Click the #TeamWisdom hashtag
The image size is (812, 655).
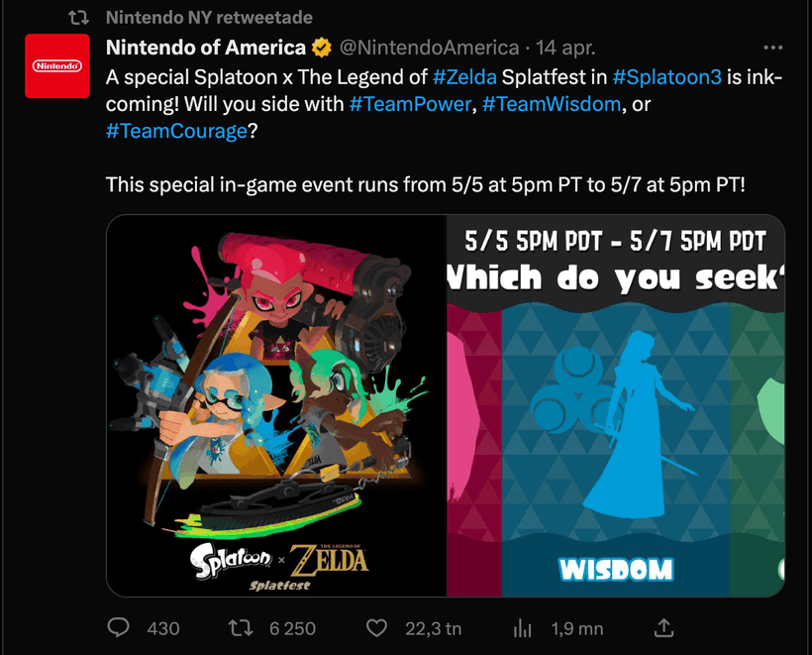click(552, 103)
